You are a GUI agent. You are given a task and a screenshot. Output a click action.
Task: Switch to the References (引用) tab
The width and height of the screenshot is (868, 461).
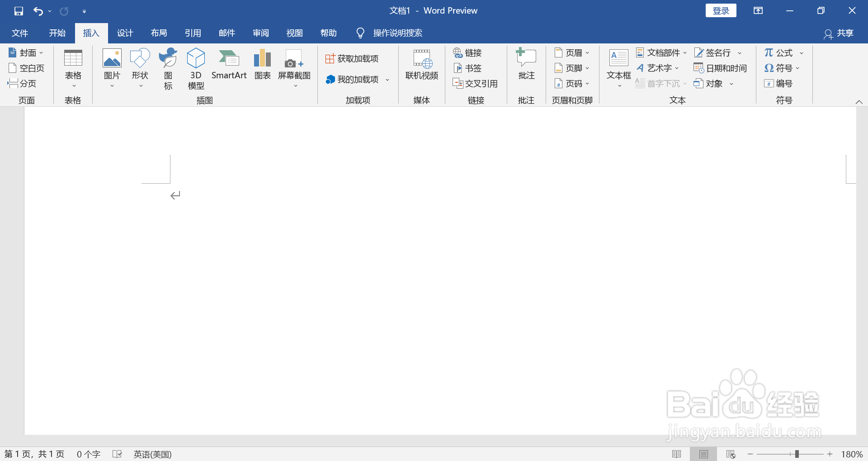coord(193,33)
